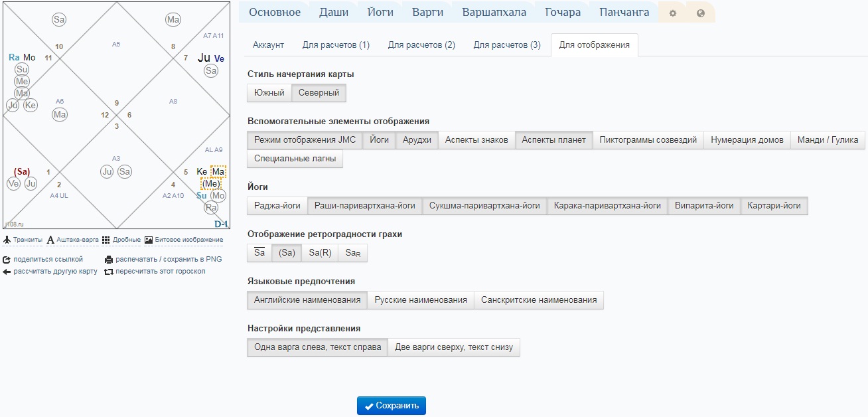Toggle Картари-йоги option
This screenshot has height=417, width=868.
point(774,206)
